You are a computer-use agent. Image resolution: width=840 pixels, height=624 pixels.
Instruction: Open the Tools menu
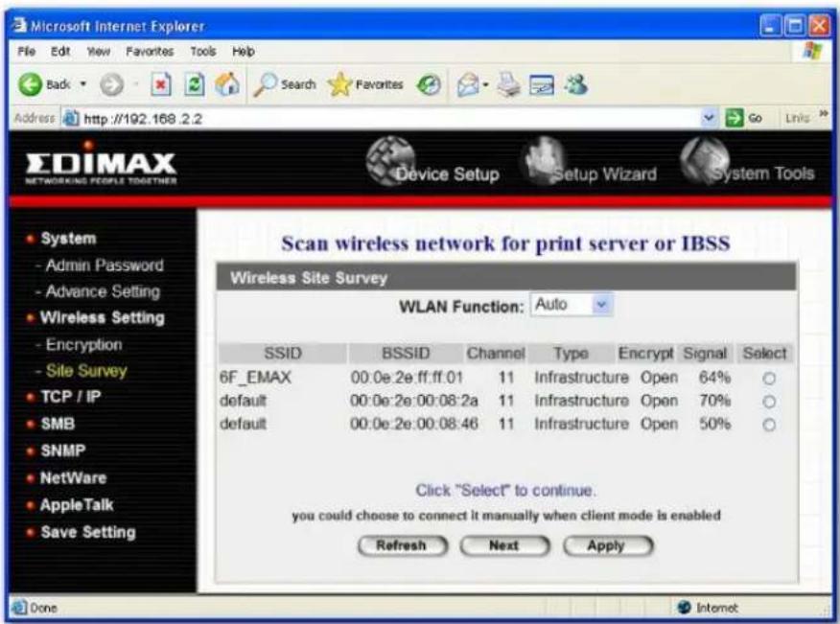[x=203, y=52]
